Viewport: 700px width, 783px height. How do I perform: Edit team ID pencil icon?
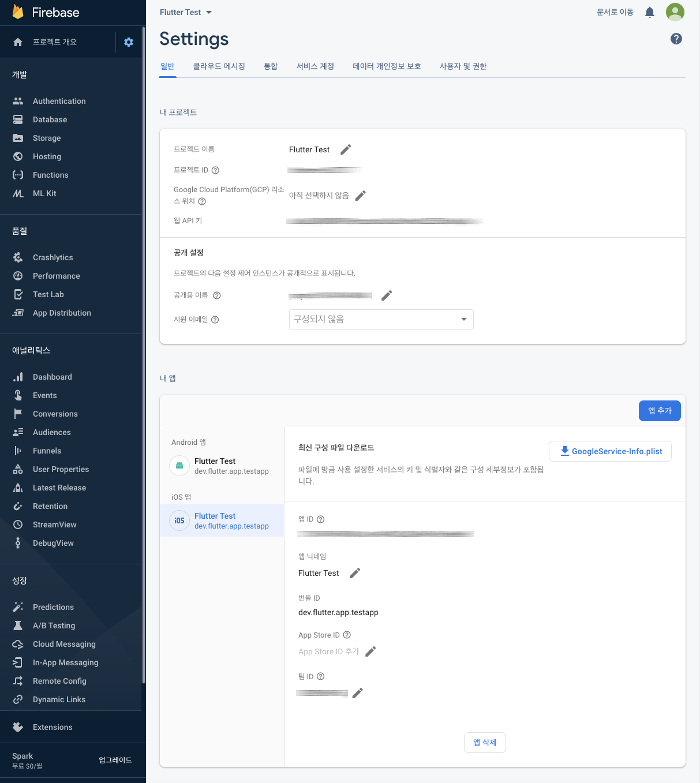point(358,693)
